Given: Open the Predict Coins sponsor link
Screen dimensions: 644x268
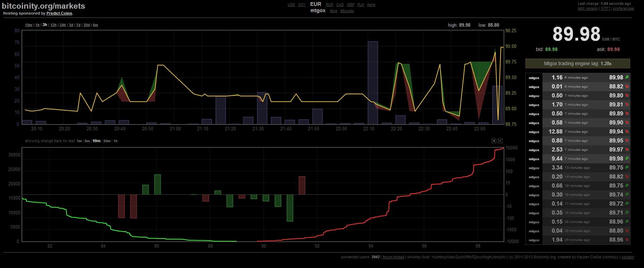Looking at the screenshot, I should [59, 14].
